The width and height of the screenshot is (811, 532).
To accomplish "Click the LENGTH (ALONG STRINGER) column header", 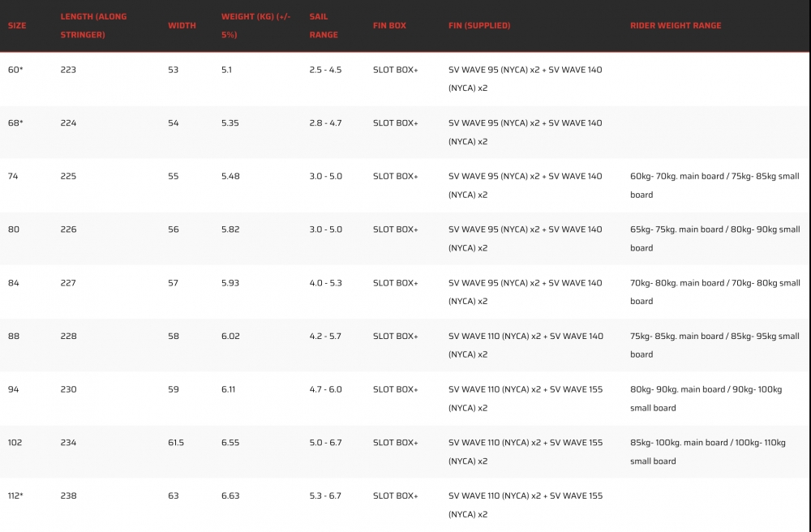I will pos(93,25).
